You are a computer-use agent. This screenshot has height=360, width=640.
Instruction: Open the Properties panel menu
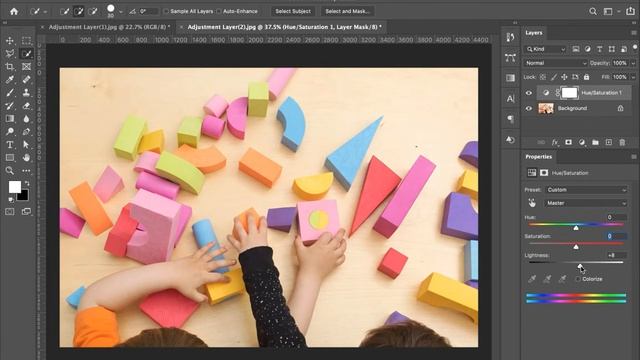(634, 157)
